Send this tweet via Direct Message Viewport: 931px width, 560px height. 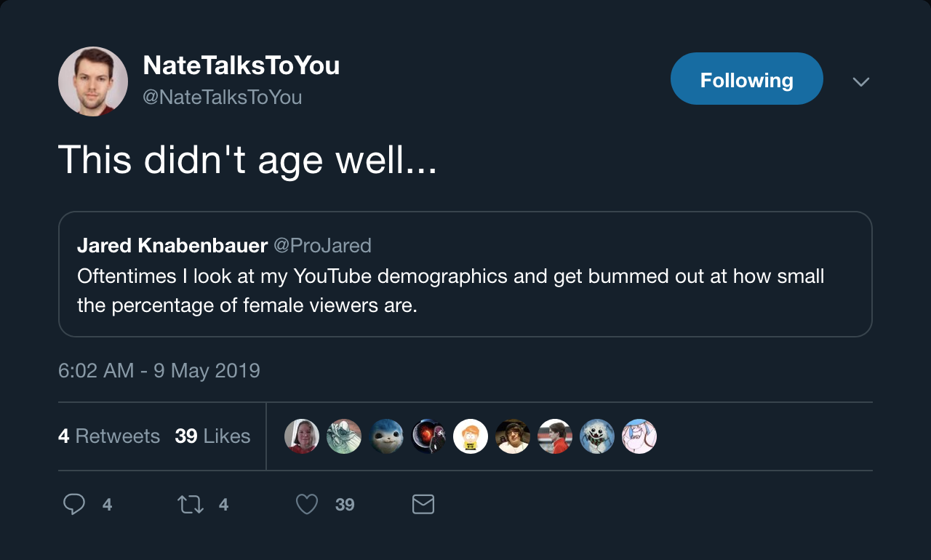click(x=423, y=504)
